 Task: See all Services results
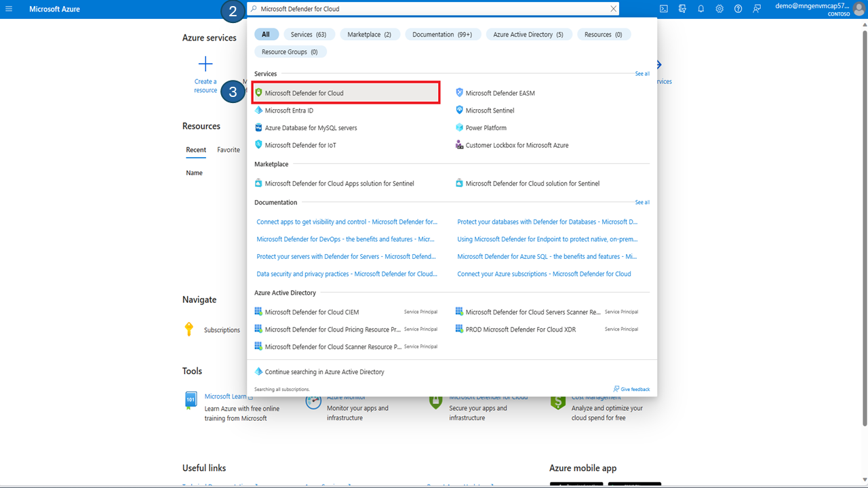coord(642,74)
